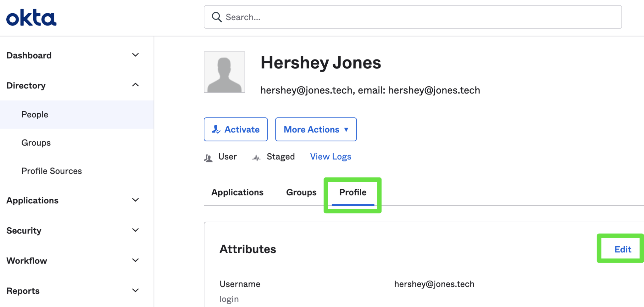Screen dimensions: 644x307
Task: Click Hershey Jones' avatar placeholder image
Action: tap(224, 72)
